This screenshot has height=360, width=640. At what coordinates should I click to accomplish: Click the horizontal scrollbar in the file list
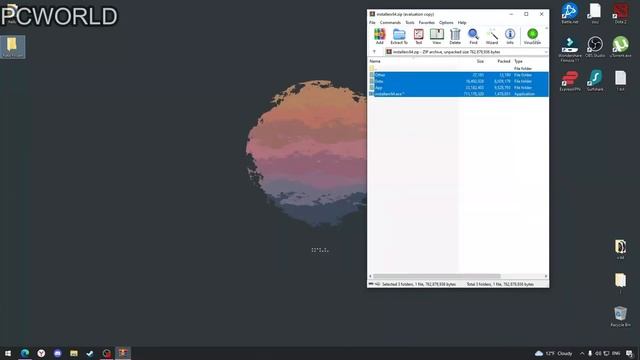[436, 276]
